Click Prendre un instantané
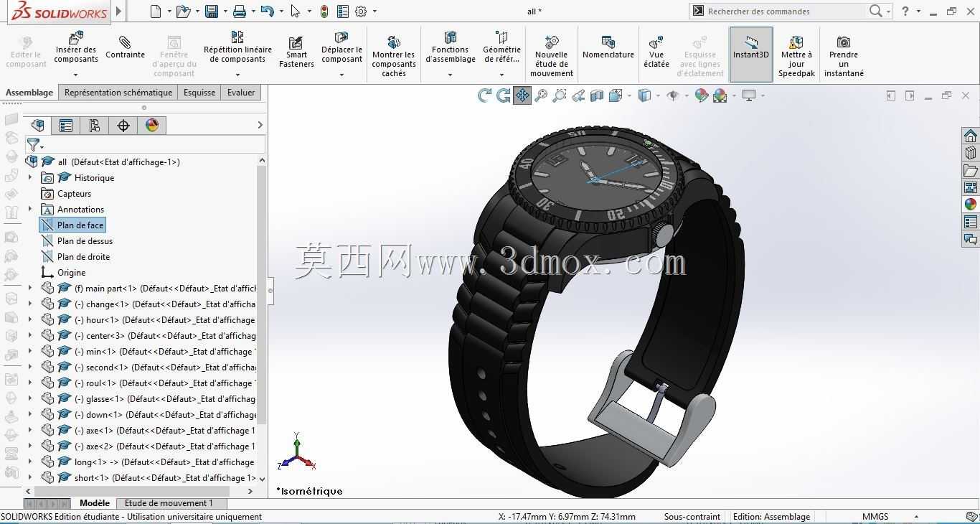The image size is (980, 524). [x=844, y=56]
